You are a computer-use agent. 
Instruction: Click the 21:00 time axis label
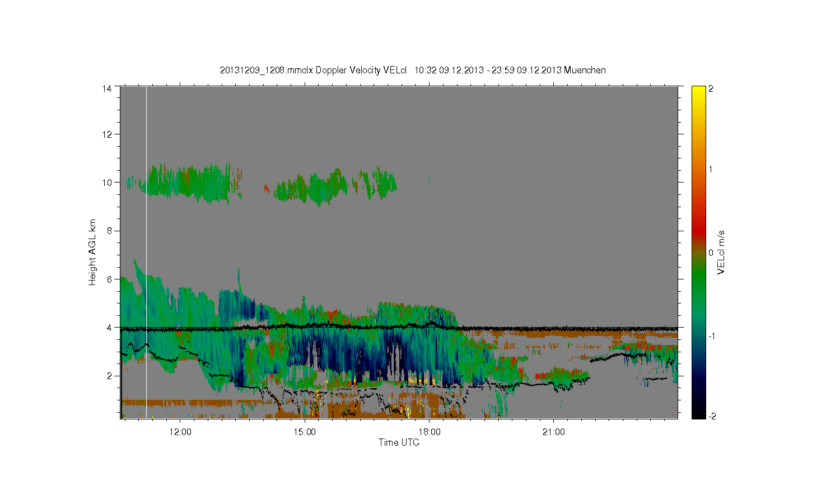point(553,432)
